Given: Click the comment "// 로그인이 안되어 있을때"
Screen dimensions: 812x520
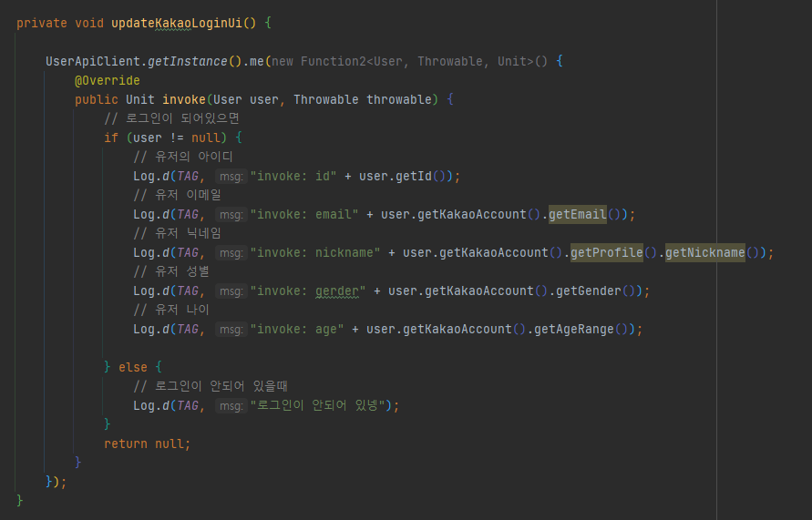Looking at the screenshot, I should coord(211,386).
